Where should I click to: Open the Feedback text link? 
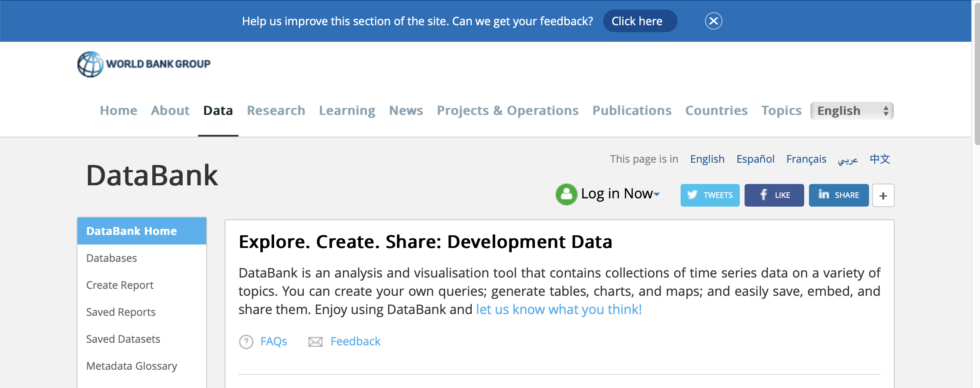tap(356, 341)
